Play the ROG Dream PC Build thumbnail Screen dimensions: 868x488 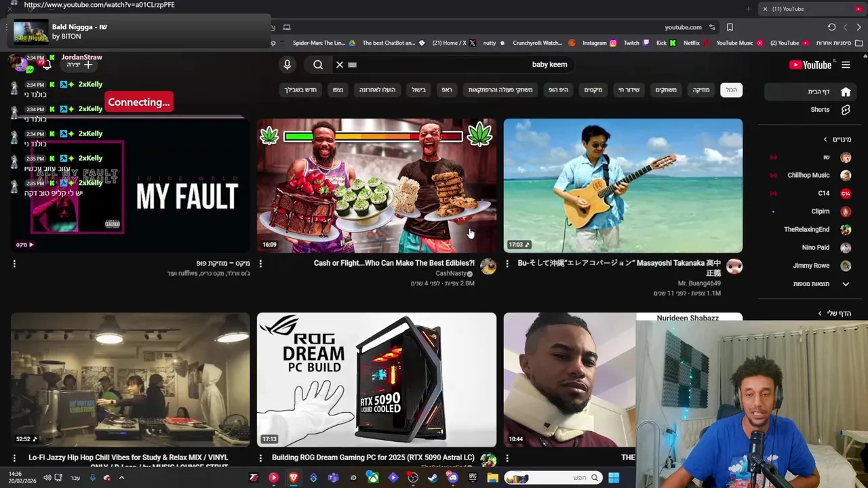376,380
